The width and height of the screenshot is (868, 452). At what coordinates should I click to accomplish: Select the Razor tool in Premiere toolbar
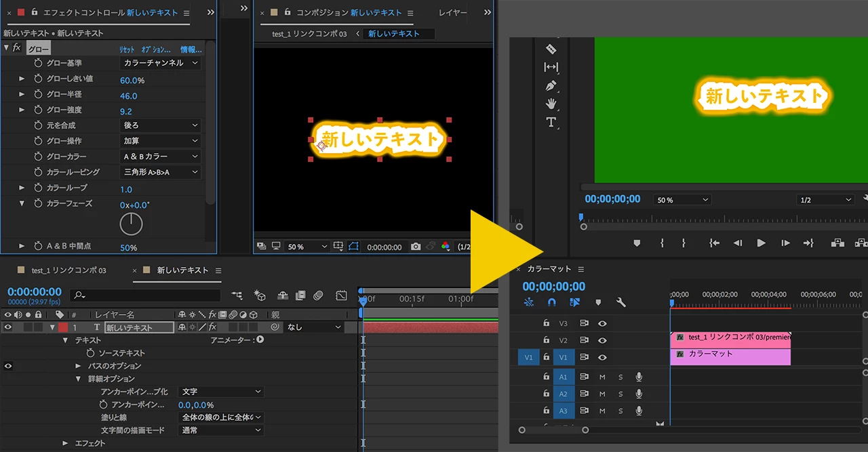pyautogui.click(x=551, y=49)
